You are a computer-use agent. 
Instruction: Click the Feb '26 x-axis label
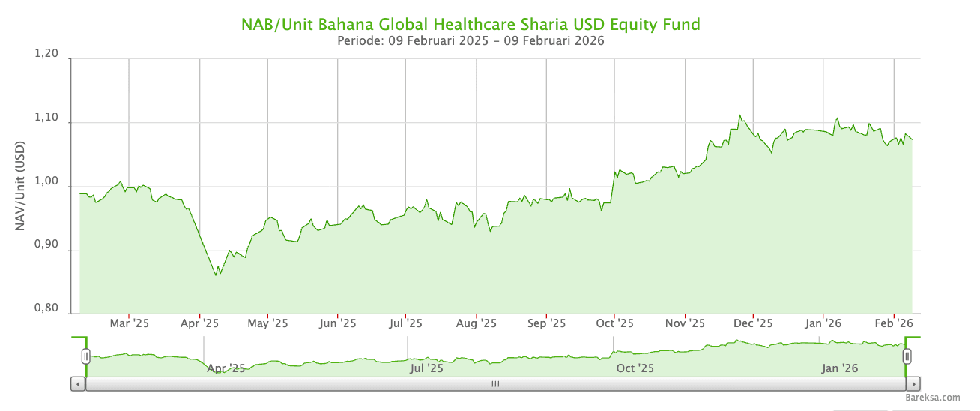point(894,323)
